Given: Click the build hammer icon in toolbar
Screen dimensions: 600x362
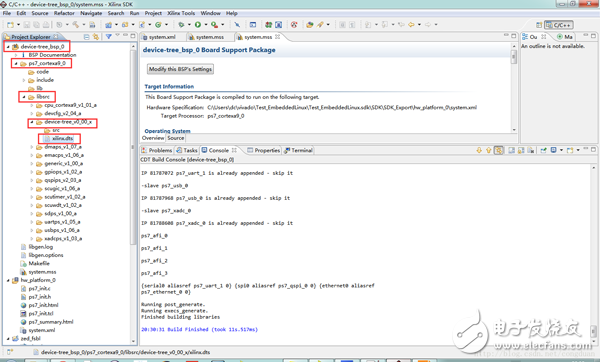Looking at the screenshot, I should pos(76,25).
